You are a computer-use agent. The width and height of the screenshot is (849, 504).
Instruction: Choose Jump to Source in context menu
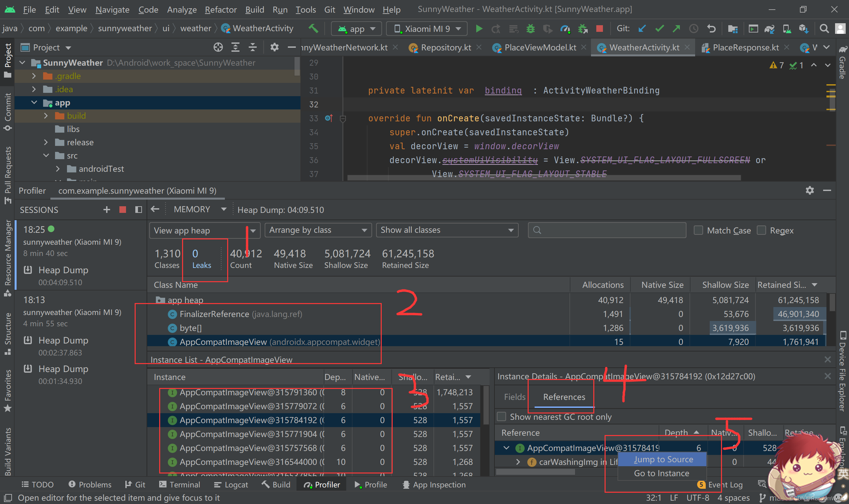coord(663,459)
